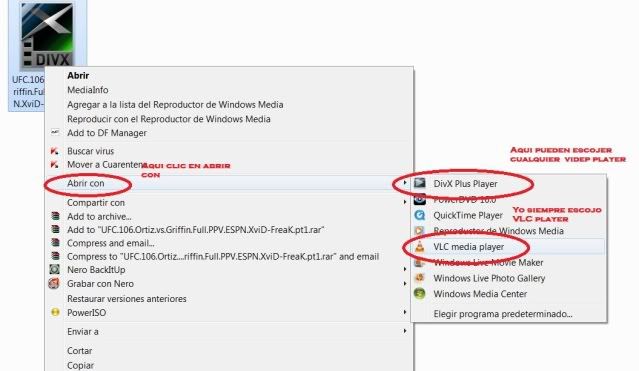
Task: Open the Abrir con submenu
Action: point(86,183)
